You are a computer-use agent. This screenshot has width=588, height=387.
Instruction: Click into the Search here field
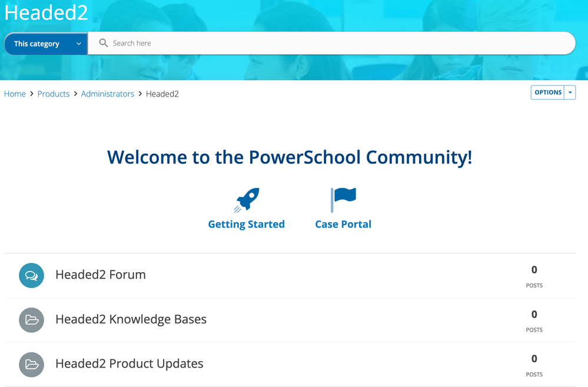pyautogui.click(x=330, y=43)
